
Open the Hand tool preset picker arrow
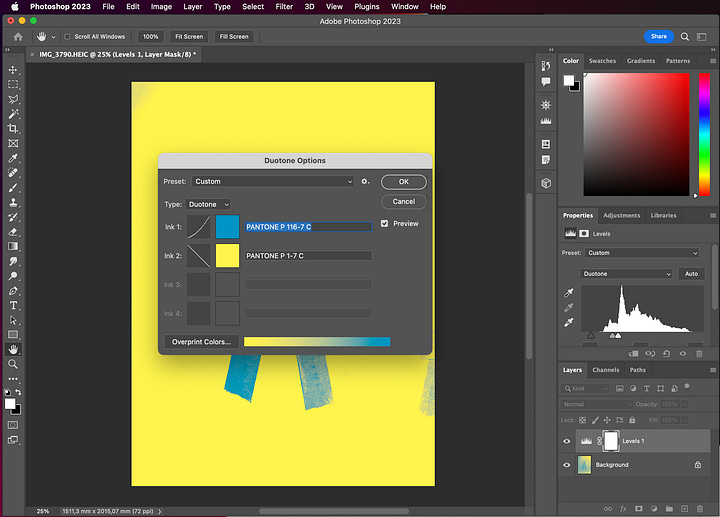53,37
